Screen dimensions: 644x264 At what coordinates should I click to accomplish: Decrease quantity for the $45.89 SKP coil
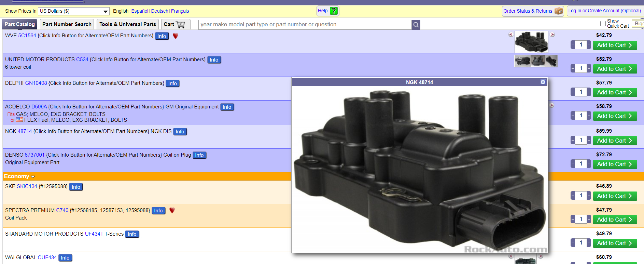(x=573, y=196)
